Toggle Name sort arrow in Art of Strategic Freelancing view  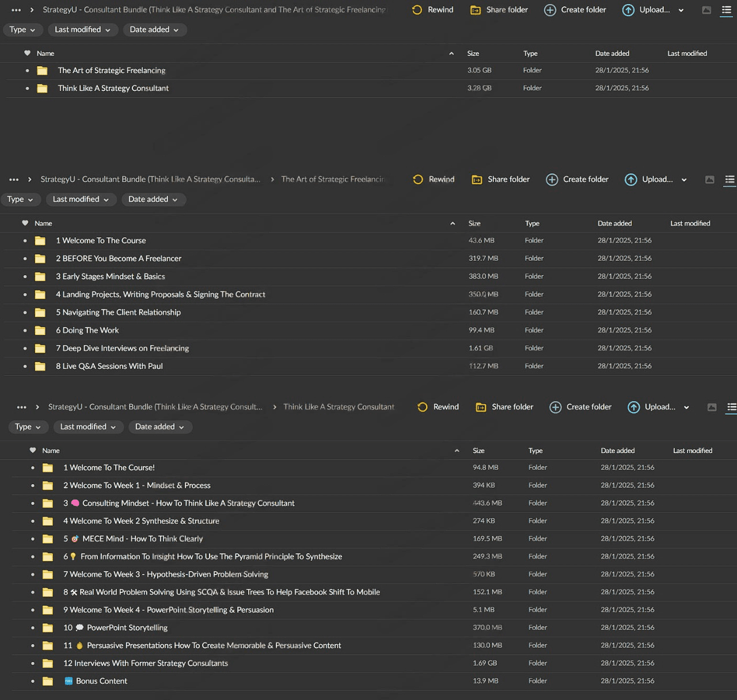click(x=453, y=223)
